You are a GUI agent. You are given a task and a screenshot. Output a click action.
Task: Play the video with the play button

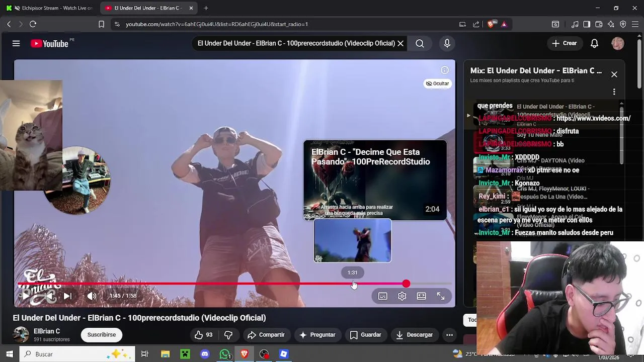pos(25,296)
